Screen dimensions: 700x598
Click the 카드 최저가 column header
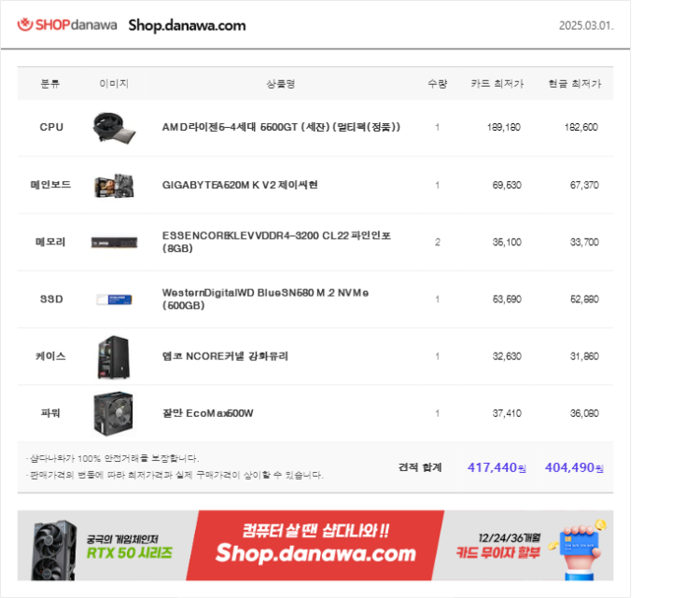(x=497, y=83)
